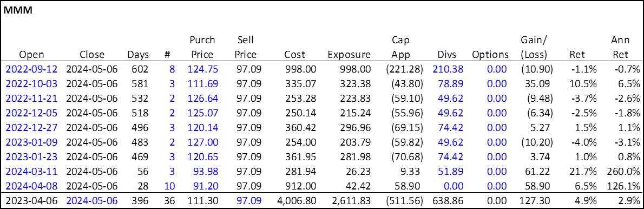Click the Open date 2022-10-03 cell
Viewport: 644px width, 209px height.
tap(32, 84)
